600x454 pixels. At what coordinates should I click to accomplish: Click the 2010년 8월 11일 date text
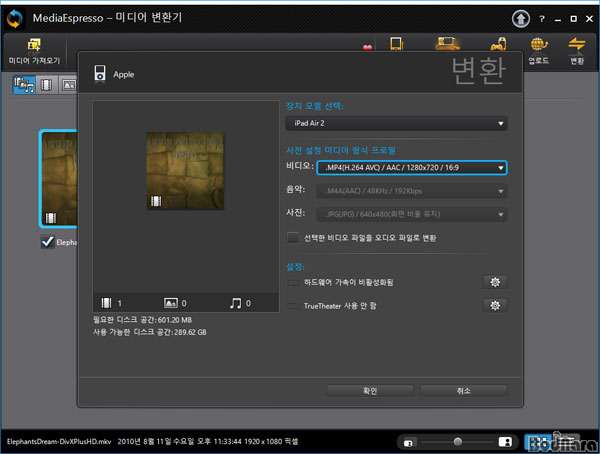[145, 441]
